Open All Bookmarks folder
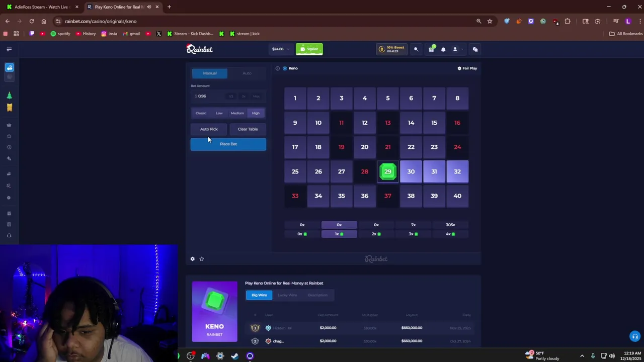Image resolution: width=644 pixels, height=362 pixels. point(626,34)
